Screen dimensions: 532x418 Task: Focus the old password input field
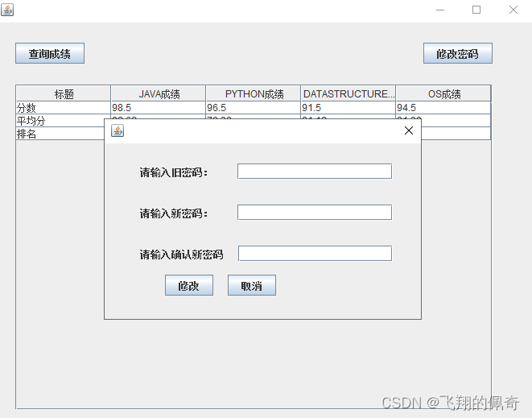tap(315, 171)
